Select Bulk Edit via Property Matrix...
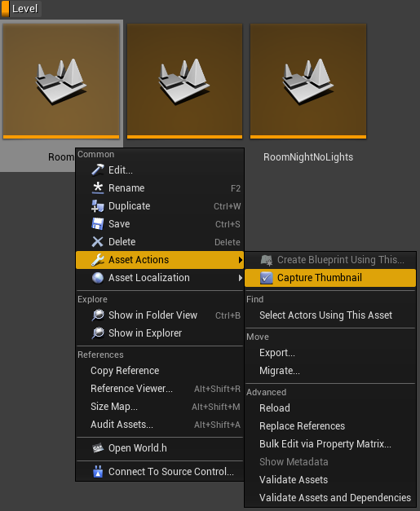The image size is (420, 511). click(325, 444)
